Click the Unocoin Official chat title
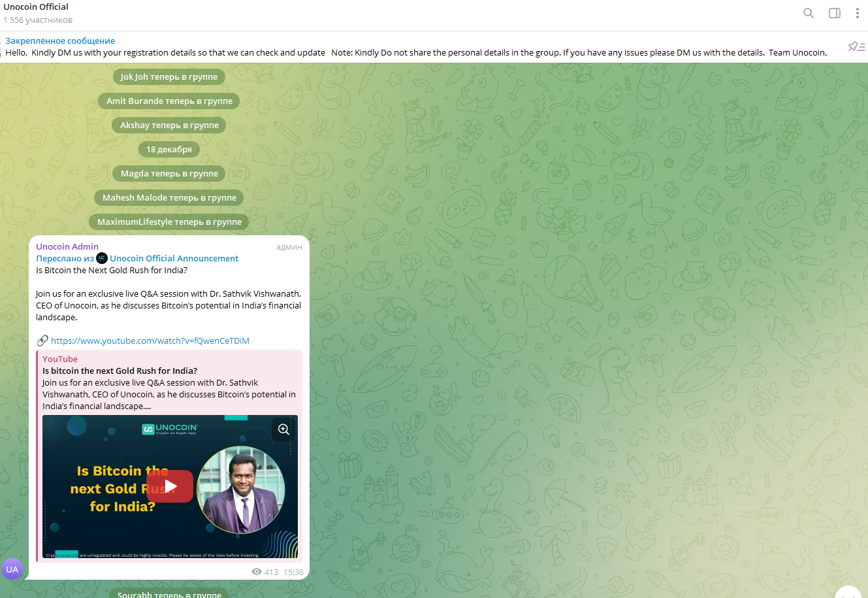The width and height of the screenshot is (868, 598). tap(36, 7)
